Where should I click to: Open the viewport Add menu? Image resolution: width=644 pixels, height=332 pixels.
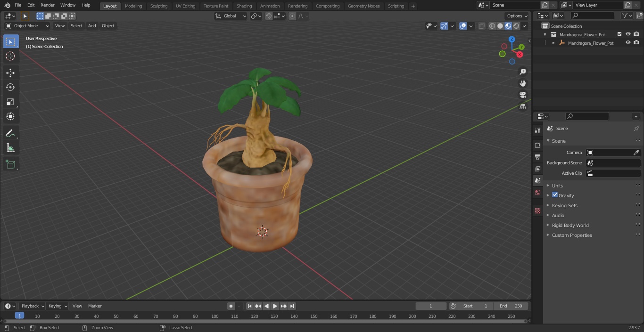pos(92,26)
